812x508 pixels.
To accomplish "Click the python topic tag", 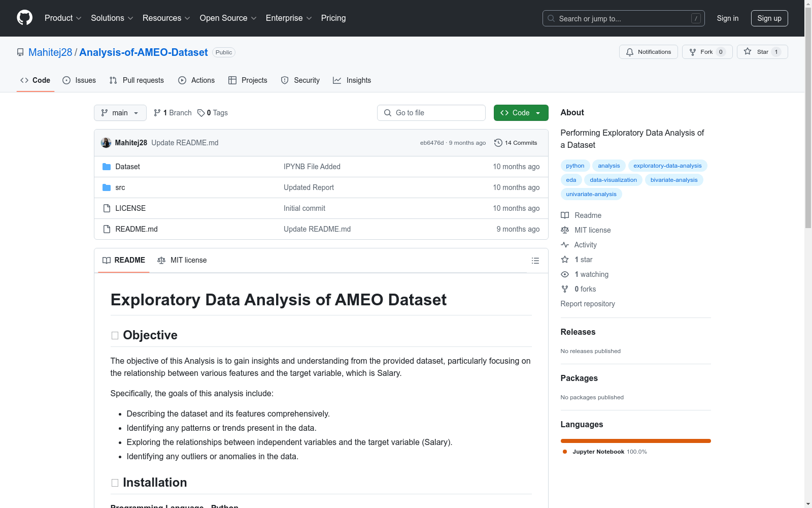I will pyautogui.click(x=575, y=166).
